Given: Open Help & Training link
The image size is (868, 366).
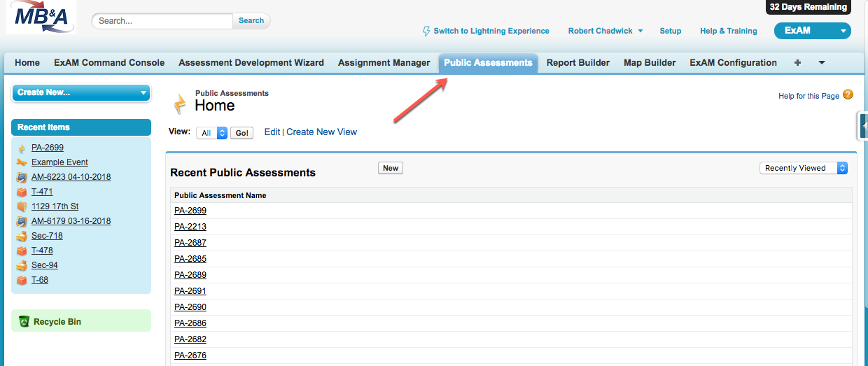Looking at the screenshot, I should click(729, 31).
